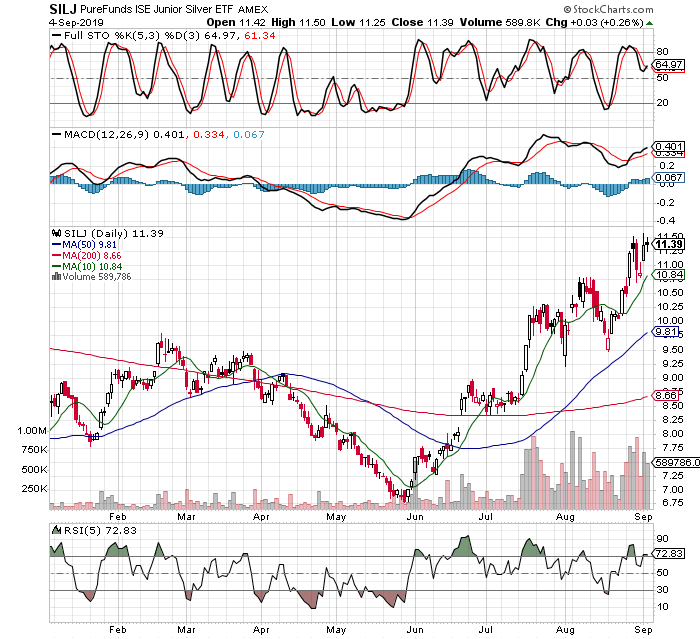Screen dimensions: 700x639
Task: Click the StockCharts.com copyright label
Action: tap(608, 9)
